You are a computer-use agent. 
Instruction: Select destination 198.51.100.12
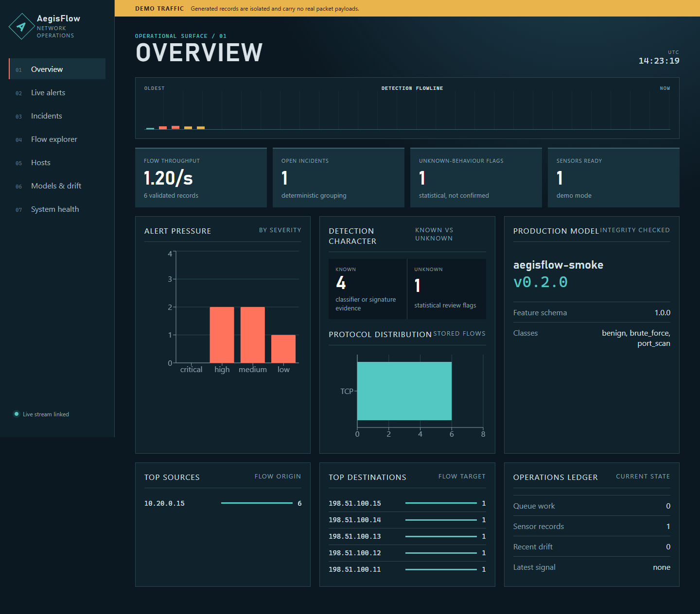(x=355, y=553)
